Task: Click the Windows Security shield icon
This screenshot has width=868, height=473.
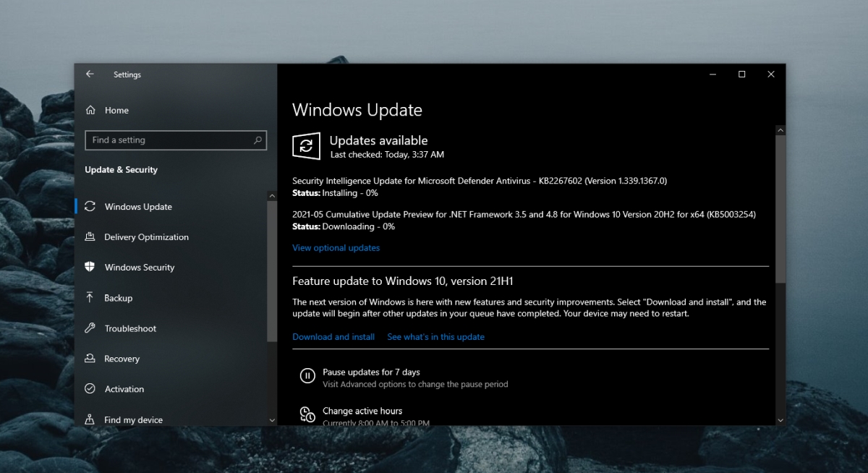Action: [x=90, y=267]
